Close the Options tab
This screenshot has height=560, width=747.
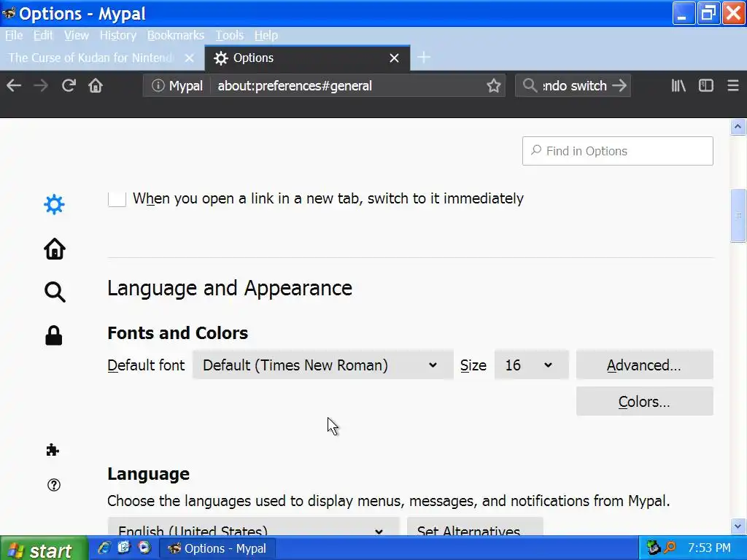pos(394,58)
